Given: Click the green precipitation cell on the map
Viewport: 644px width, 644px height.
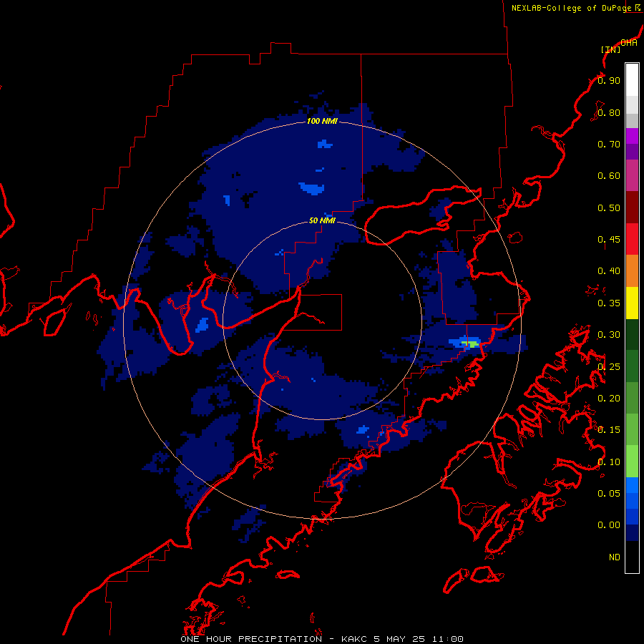Looking at the screenshot, I should click(470, 343).
